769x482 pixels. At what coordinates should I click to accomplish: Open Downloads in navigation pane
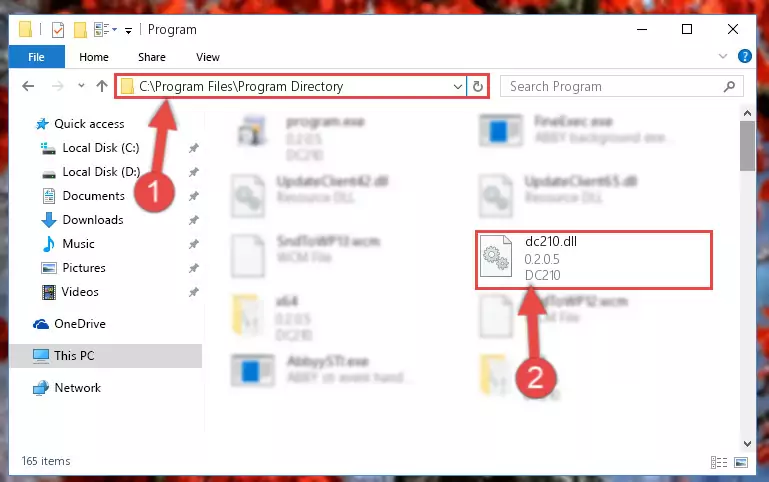point(93,220)
